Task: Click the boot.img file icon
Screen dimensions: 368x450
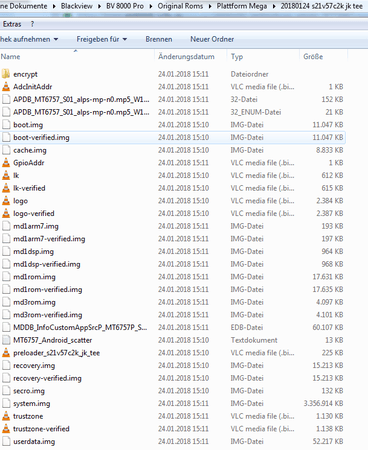Action: point(6,124)
